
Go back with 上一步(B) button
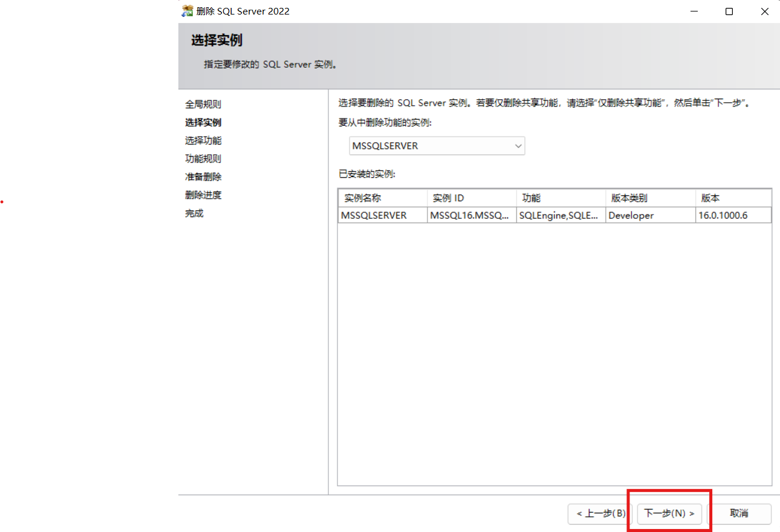(600, 513)
